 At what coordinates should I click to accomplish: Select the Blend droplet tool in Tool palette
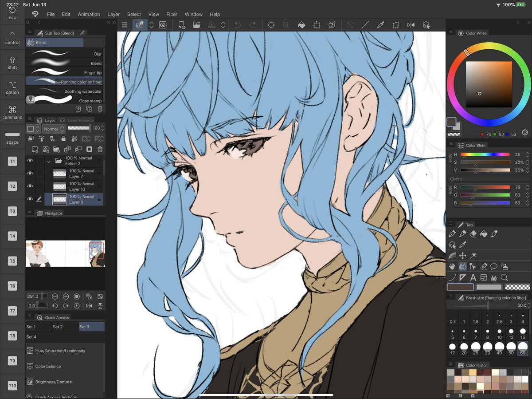tap(462, 266)
